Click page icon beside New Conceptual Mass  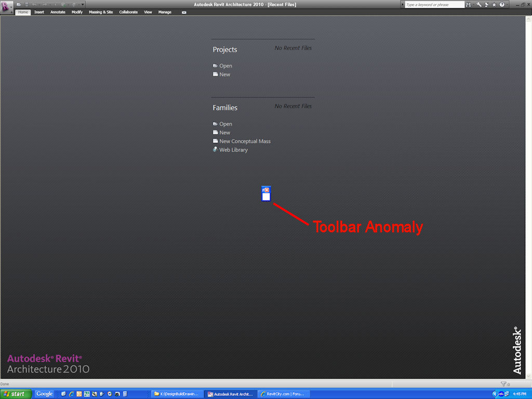pyautogui.click(x=215, y=141)
